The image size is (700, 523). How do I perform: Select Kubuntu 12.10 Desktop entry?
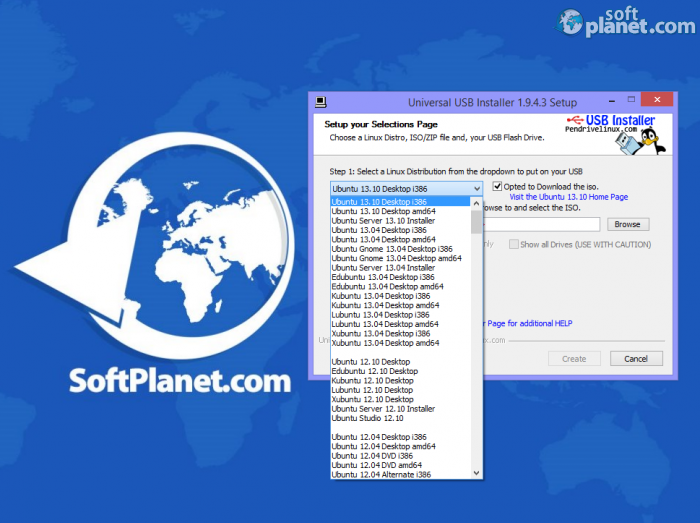pos(400,380)
